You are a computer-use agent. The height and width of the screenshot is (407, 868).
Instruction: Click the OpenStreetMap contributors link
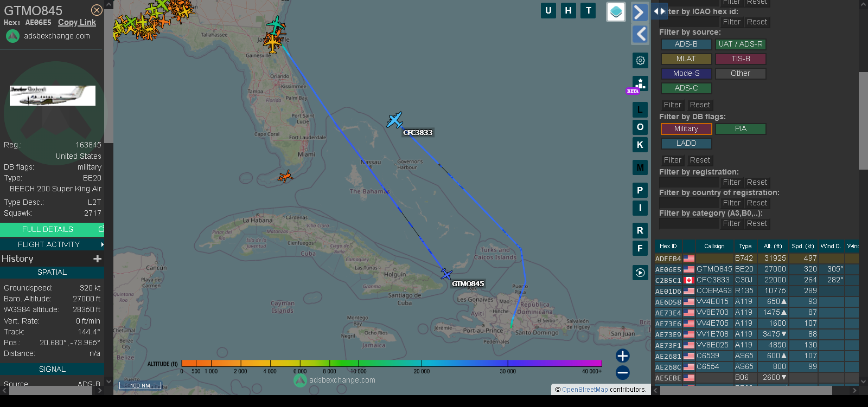[585, 390]
